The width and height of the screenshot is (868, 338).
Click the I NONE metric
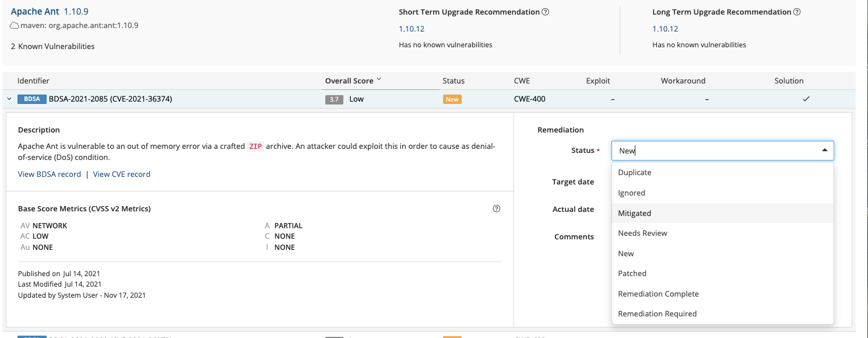coord(280,248)
